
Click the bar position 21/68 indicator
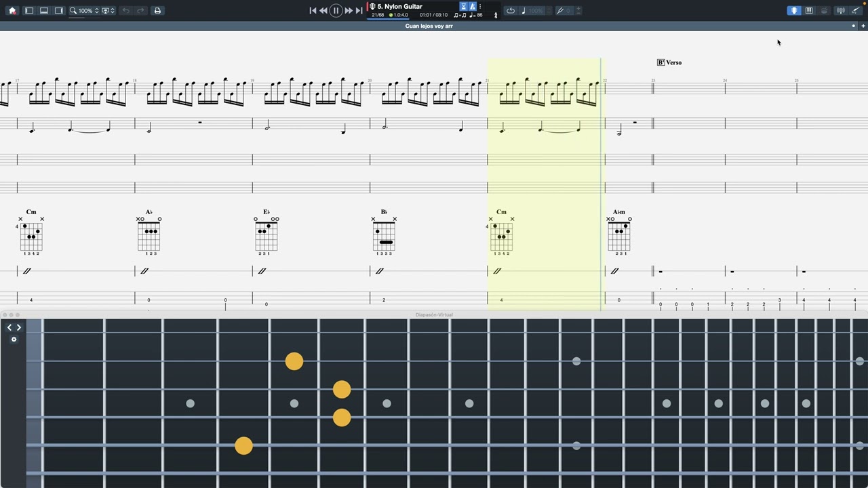[378, 15]
